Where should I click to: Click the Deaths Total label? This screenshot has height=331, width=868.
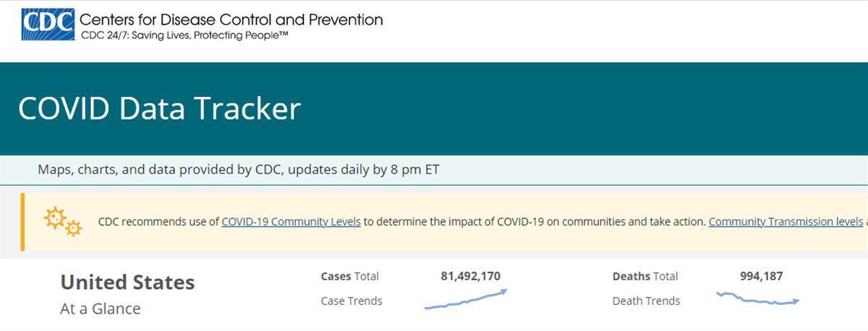coord(645,276)
